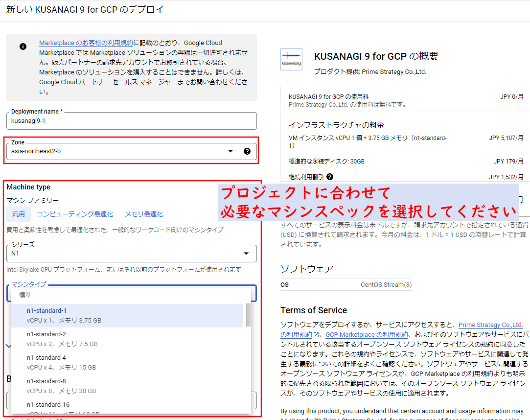Click the CentOS Stream(8) OS value
The image size is (530, 420).
(x=386, y=285)
